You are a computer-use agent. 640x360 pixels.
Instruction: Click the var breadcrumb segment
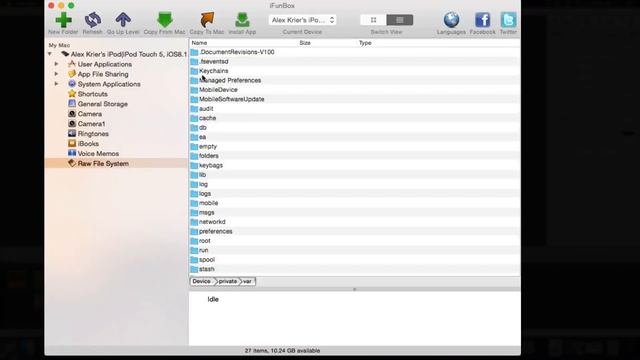pyautogui.click(x=247, y=281)
